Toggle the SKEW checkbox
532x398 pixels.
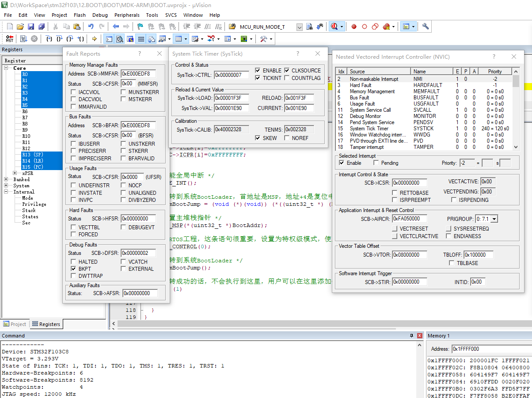pyautogui.click(x=258, y=138)
